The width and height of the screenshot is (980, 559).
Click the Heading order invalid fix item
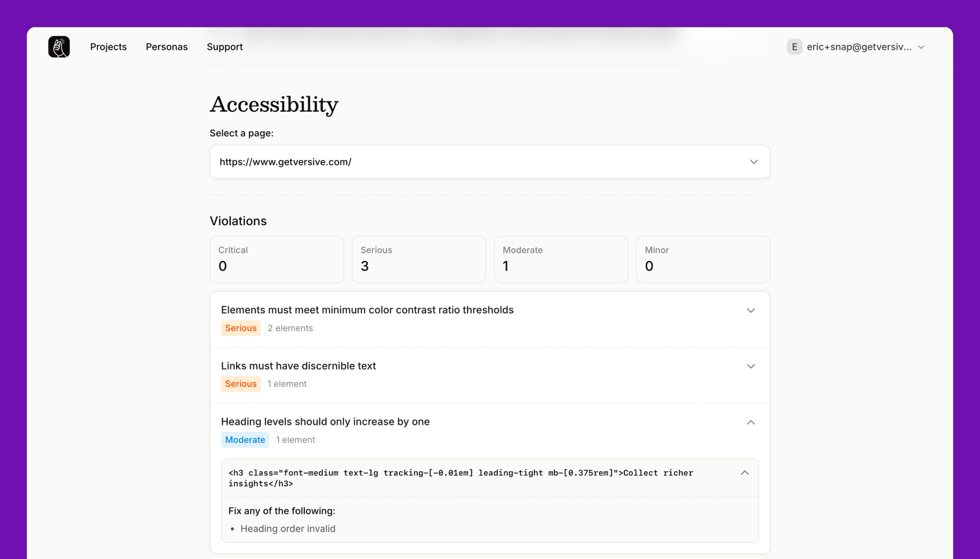pyautogui.click(x=288, y=528)
